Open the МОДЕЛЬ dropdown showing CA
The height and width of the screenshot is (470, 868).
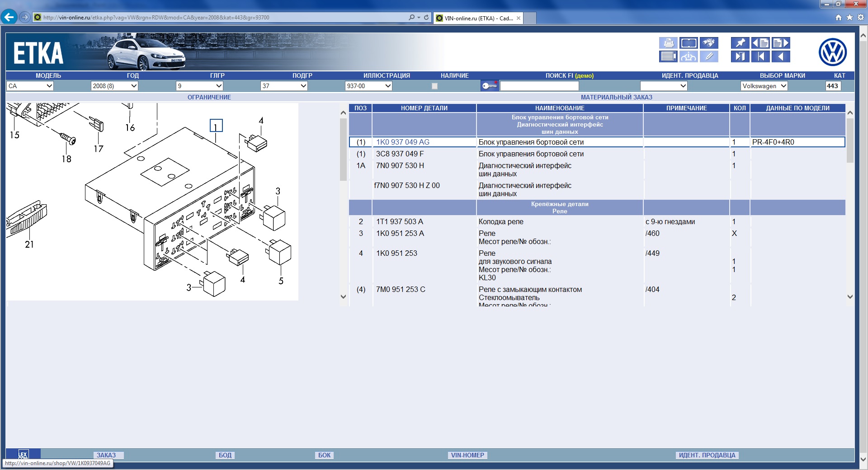(x=30, y=86)
